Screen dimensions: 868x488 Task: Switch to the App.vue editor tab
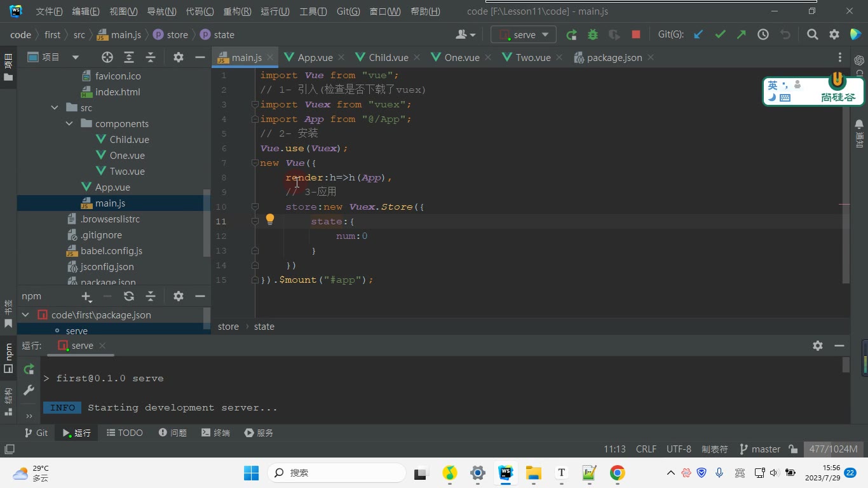[x=315, y=57]
